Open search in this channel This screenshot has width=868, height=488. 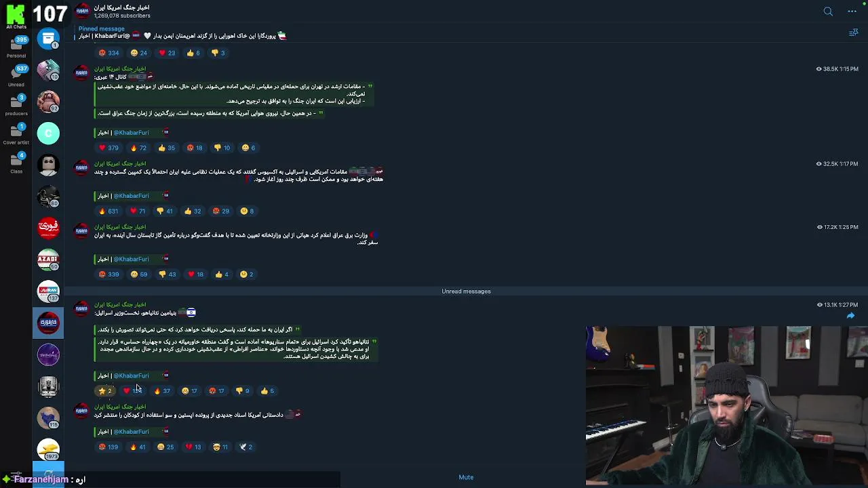pos(828,12)
